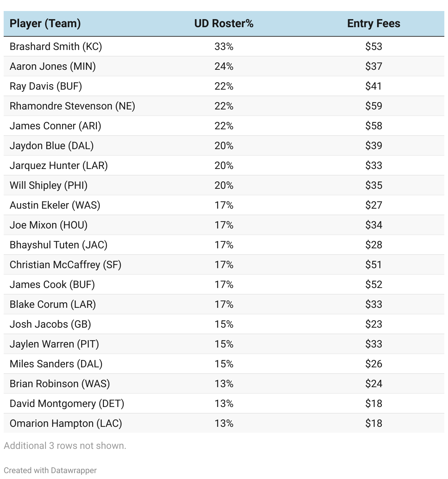The height and width of the screenshot is (479, 448).
Task: Click Rhamondre Stevenson (NE) in the table
Action: (72, 106)
